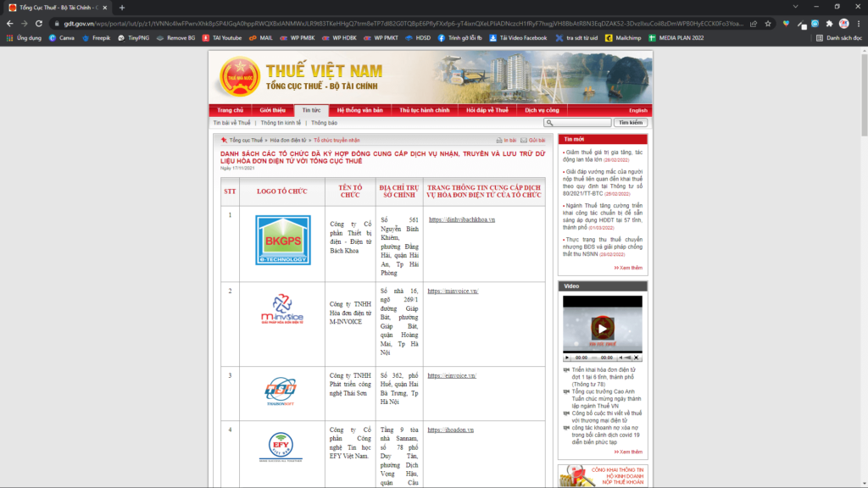Print article via In bài
This screenshot has height=488, width=868.
pyautogui.click(x=506, y=141)
